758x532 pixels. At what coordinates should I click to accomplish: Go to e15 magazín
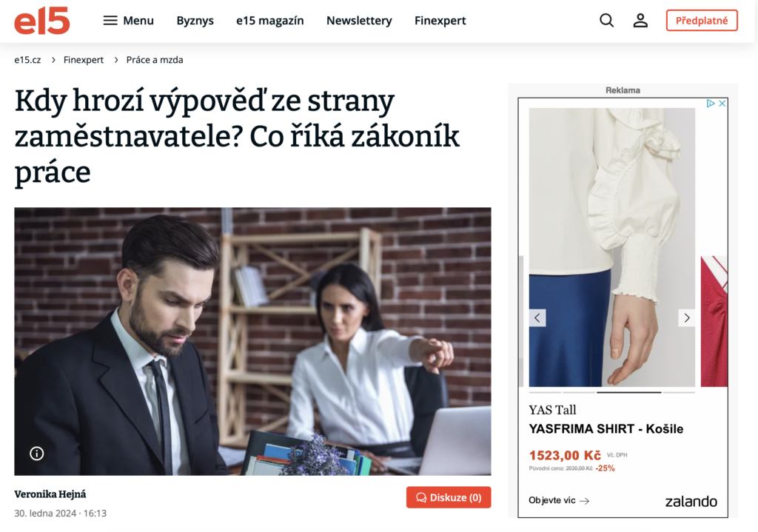(x=269, y=20)
